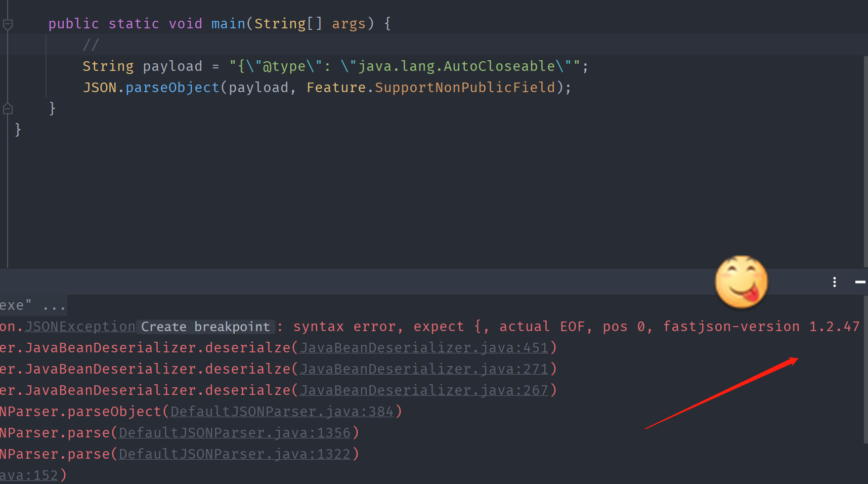Follow the JavaBeanDeserializer.java:271 stack link
This screenshot has height=484, width=868.
pyautogui.click(x=424, y=369)
